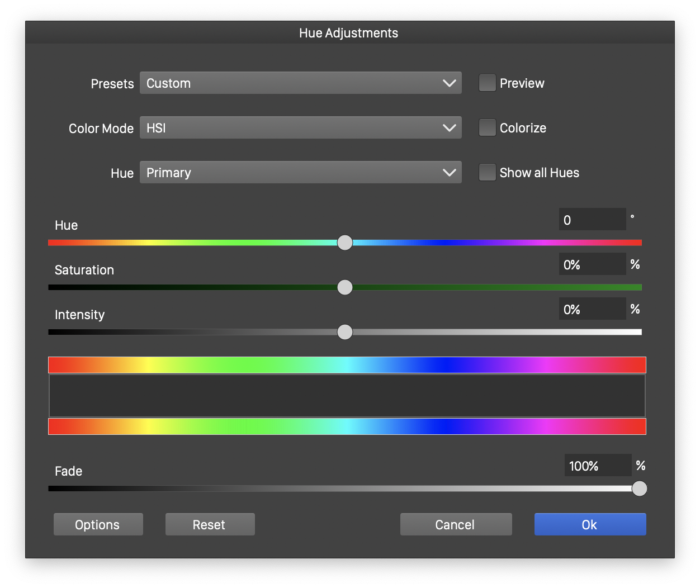Edit the Fade percentage input field
700x588 pixels.
coord(598,466)
